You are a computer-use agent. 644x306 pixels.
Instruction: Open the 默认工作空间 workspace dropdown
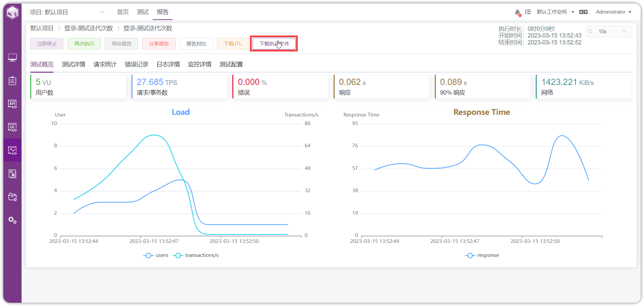(x=555, y=12)
